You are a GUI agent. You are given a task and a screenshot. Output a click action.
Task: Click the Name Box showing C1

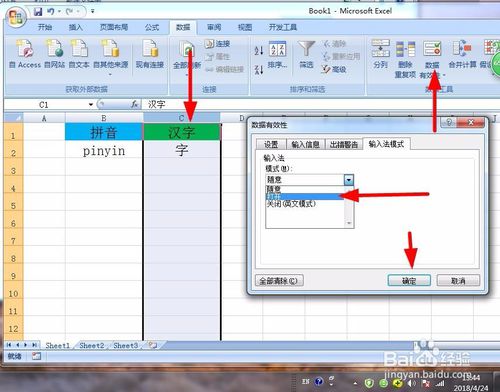point(47,105)
